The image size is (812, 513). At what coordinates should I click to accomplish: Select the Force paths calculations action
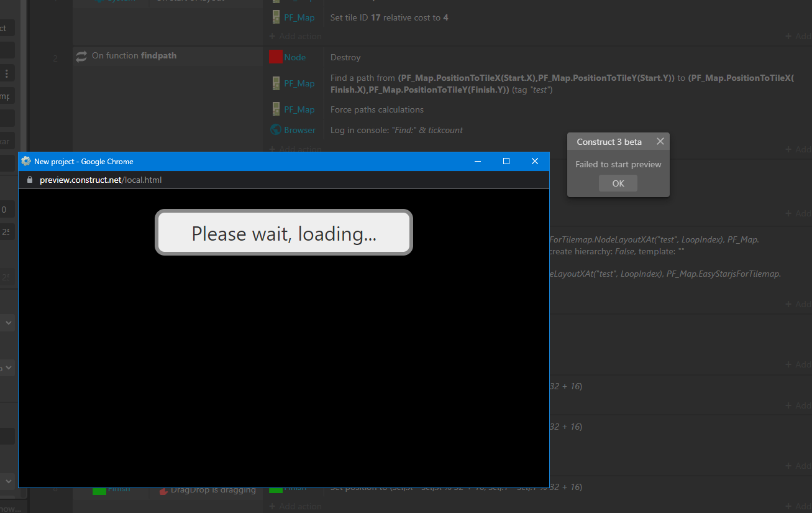(x=377, y=109)
